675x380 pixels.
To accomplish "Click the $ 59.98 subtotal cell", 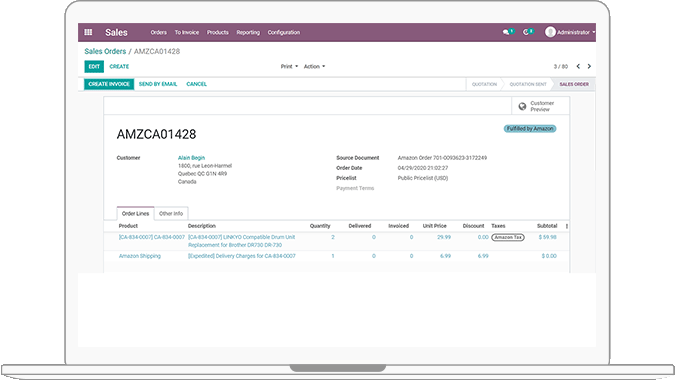I will [x=547, y=237].
